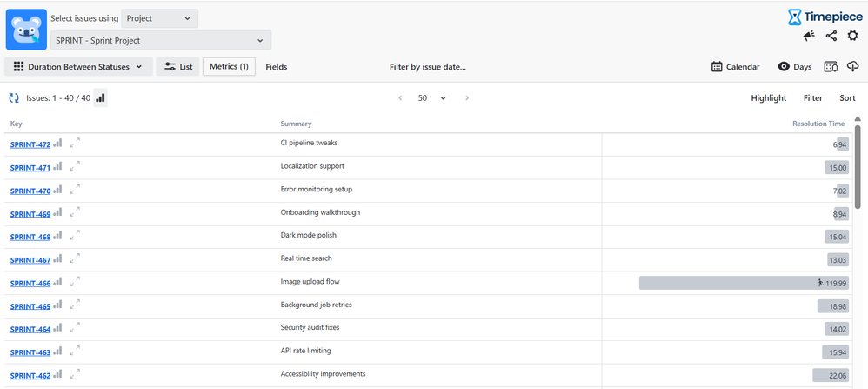
Task: Click the 18.98 resolution time bar
Action: 833,306
